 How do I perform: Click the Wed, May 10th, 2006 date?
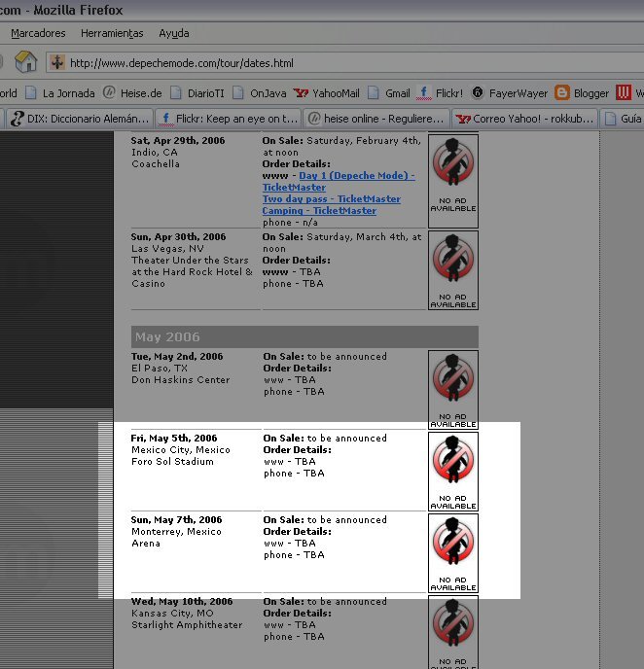pyautogui.click(x=182, y=602)
